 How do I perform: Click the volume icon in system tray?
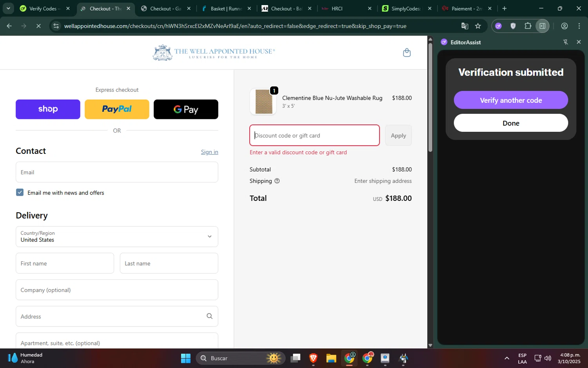coord(548,358)
